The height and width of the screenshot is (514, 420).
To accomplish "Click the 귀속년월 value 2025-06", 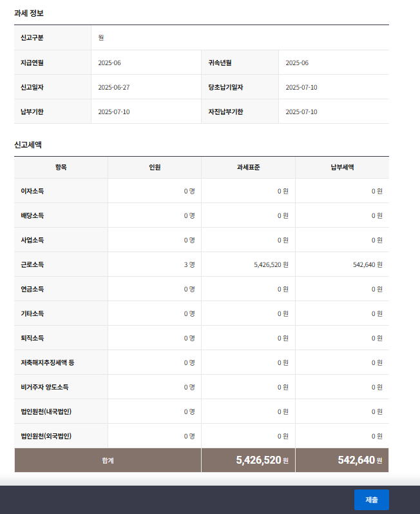I will [x=297, y=63].
